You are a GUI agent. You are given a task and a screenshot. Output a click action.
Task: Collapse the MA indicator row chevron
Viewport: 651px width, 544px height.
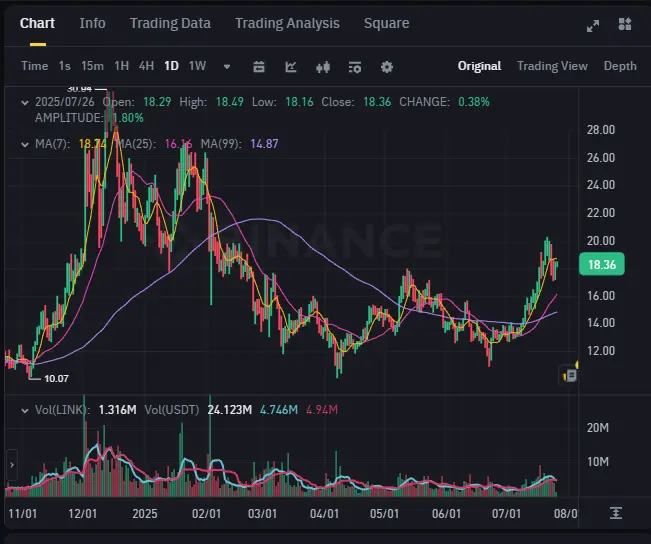point(25,145)
